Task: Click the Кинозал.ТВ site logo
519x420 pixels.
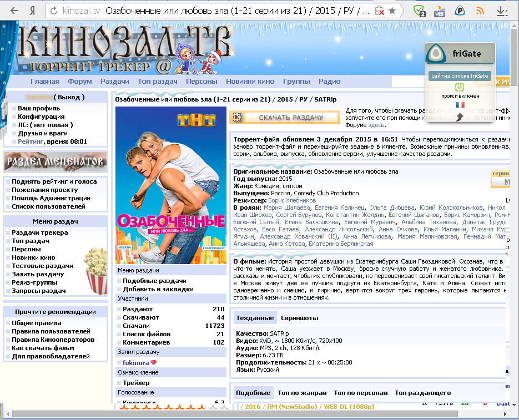Action: (126, 48)
